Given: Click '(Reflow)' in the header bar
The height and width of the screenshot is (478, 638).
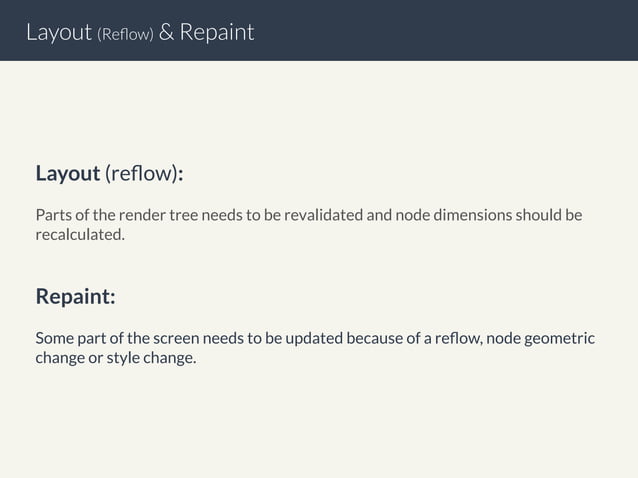Looking at the screenshot, I should point(125,34).
